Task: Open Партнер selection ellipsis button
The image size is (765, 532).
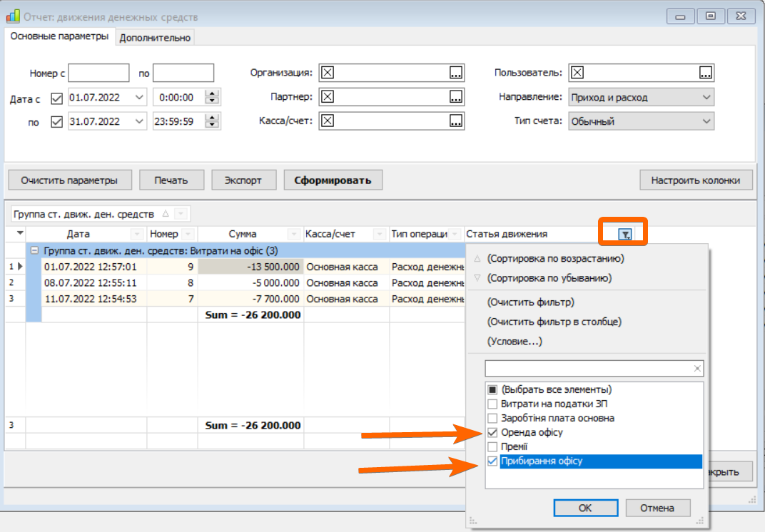Action: [456, 96]
